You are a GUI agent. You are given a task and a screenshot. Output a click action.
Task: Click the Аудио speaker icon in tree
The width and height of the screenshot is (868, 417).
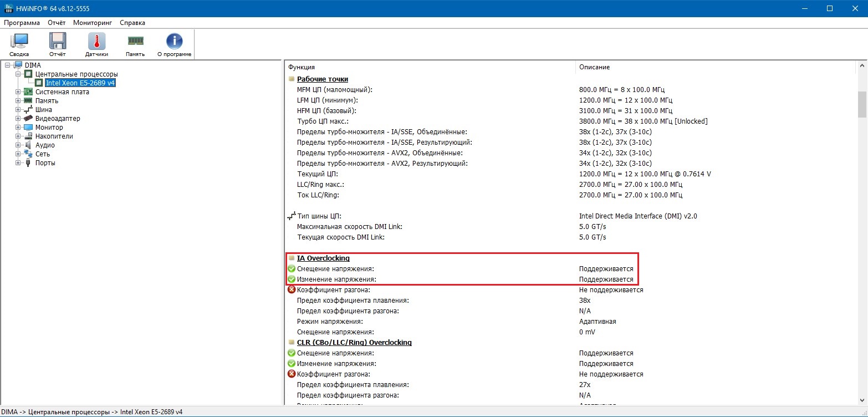(29, 145)
